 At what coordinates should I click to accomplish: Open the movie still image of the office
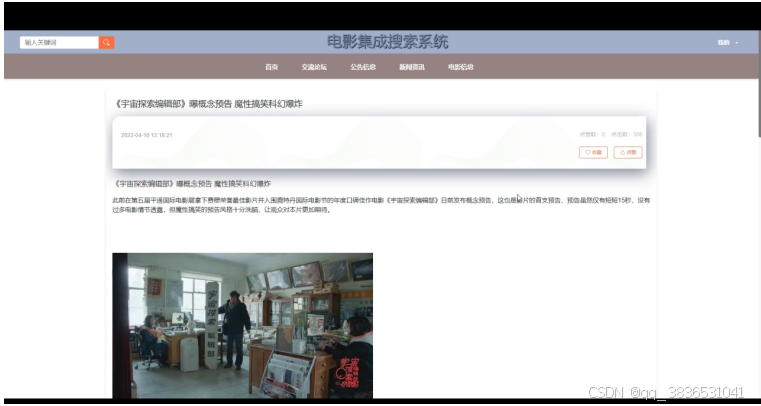click(x=243, y=325)
